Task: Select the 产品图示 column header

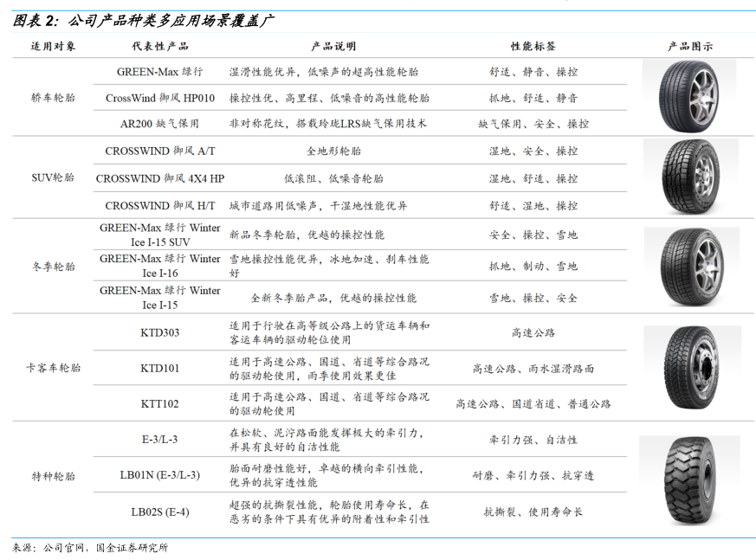Action: (x=690, y=46)
